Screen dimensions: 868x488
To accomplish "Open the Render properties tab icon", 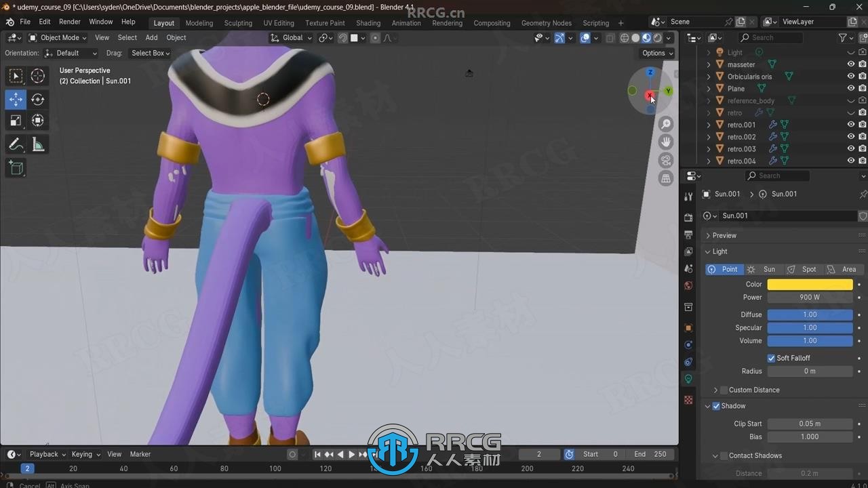I will click(688, 218).
